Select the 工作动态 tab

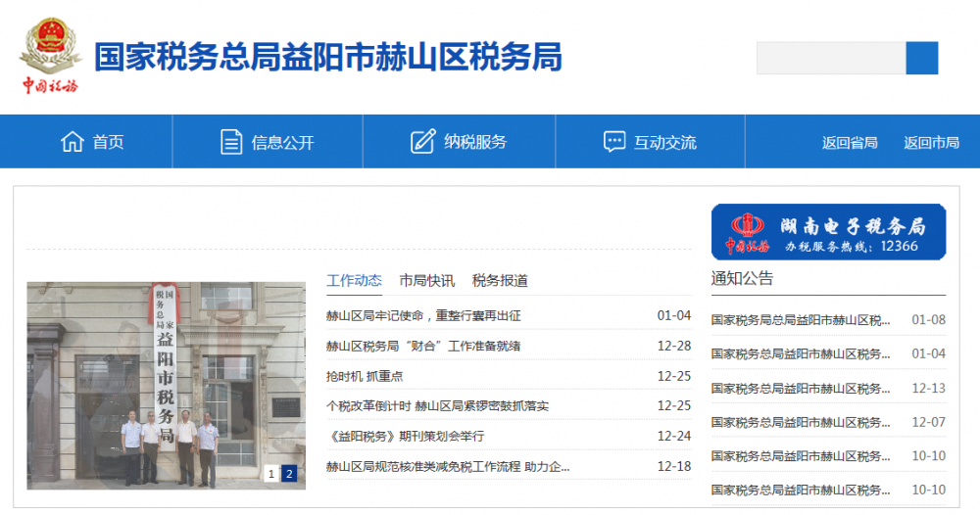tap(354, 281)
